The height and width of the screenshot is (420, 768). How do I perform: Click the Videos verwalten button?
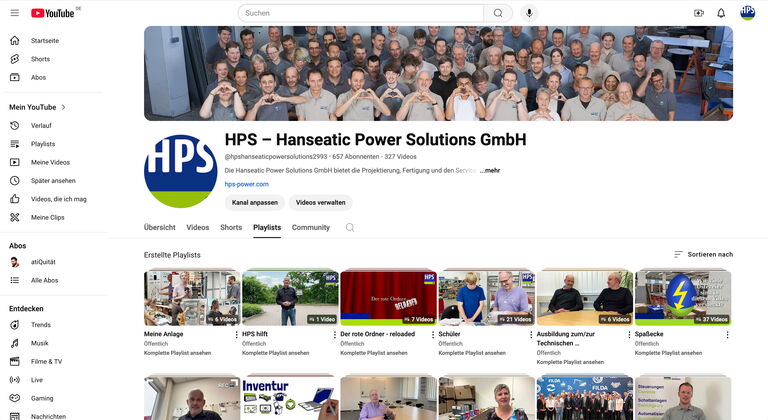(320, 203)
